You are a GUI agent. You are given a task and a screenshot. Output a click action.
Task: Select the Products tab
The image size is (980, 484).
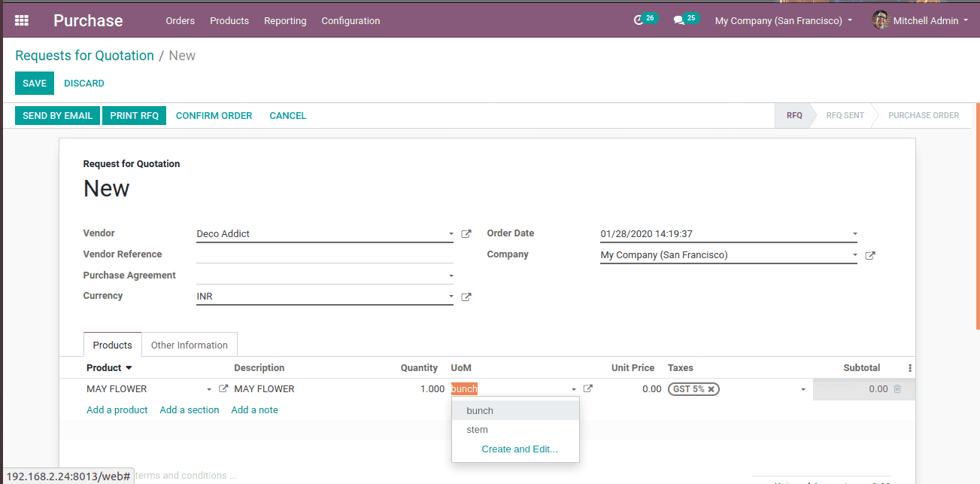pos(113,345)
